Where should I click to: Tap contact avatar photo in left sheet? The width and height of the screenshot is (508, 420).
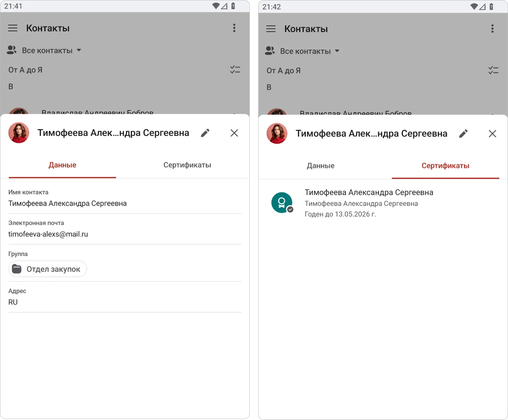(x=19, y=133)
